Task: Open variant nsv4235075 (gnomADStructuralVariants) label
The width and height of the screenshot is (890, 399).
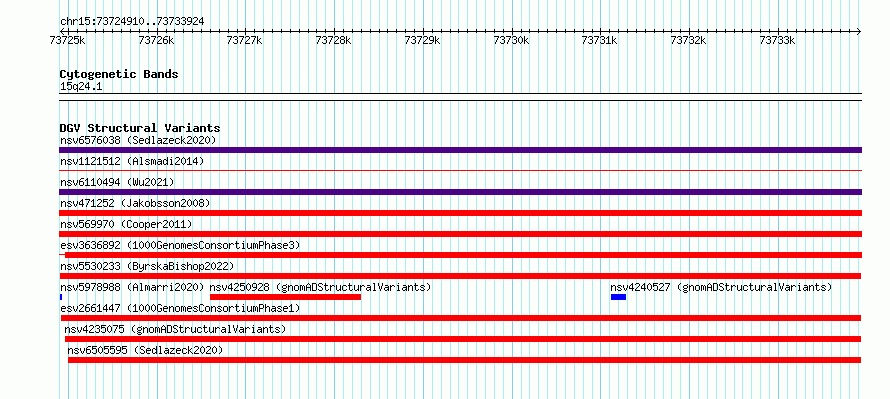Action: pos(175,329)
